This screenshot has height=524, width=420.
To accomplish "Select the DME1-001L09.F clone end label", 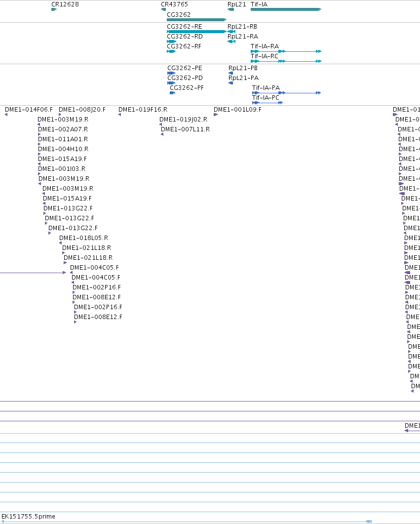I will pos(238,109).
